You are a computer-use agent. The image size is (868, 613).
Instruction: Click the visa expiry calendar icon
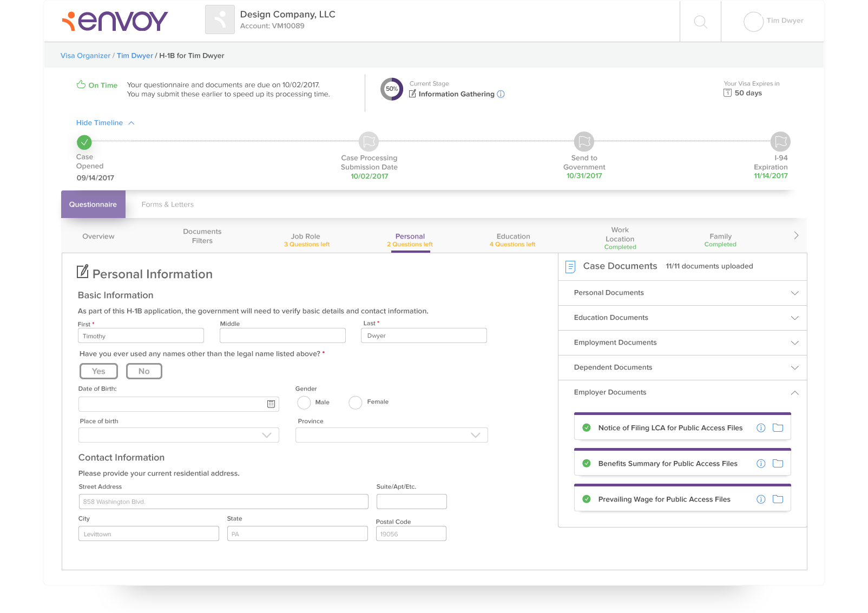click(x=728, y=93)
